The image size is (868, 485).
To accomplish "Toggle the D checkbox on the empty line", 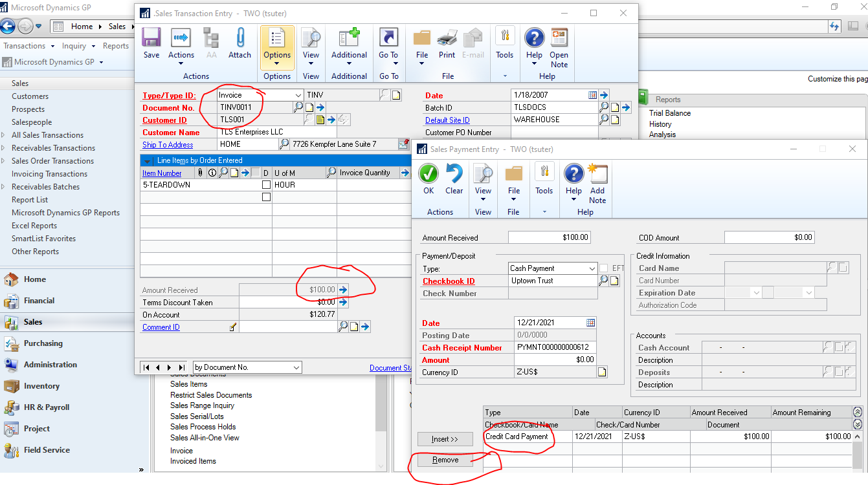I will [x=266, y=197].
